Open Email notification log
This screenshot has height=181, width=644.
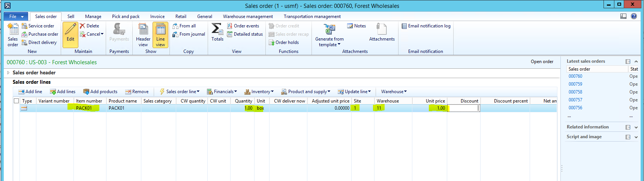tap(426, 26)
